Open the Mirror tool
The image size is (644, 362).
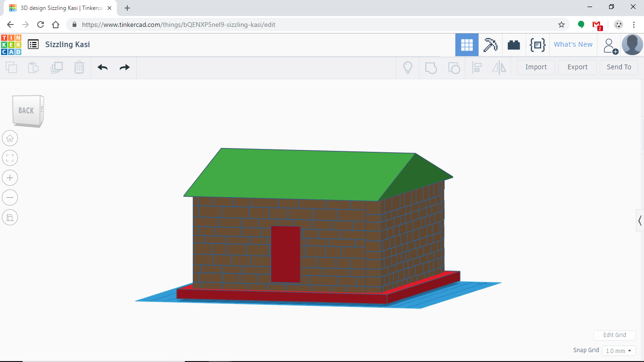click(x=499, y=67)
